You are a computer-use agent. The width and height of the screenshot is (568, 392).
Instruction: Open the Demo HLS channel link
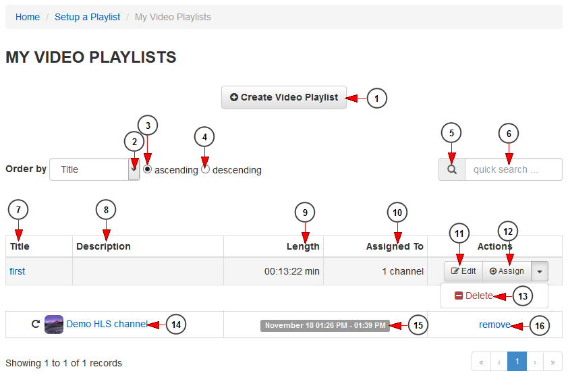point(107,324)
